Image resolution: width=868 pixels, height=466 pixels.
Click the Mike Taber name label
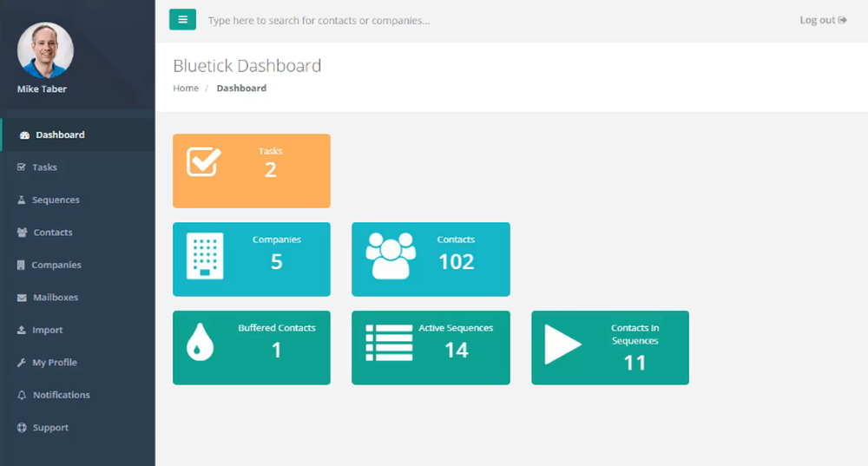point(42,89)
